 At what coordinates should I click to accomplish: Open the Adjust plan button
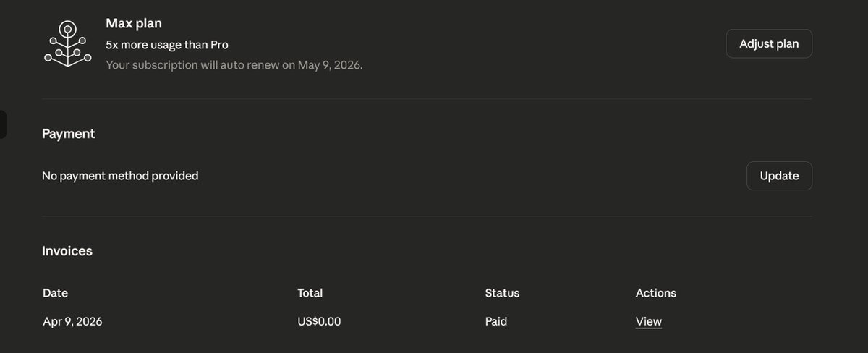[769, 43]
